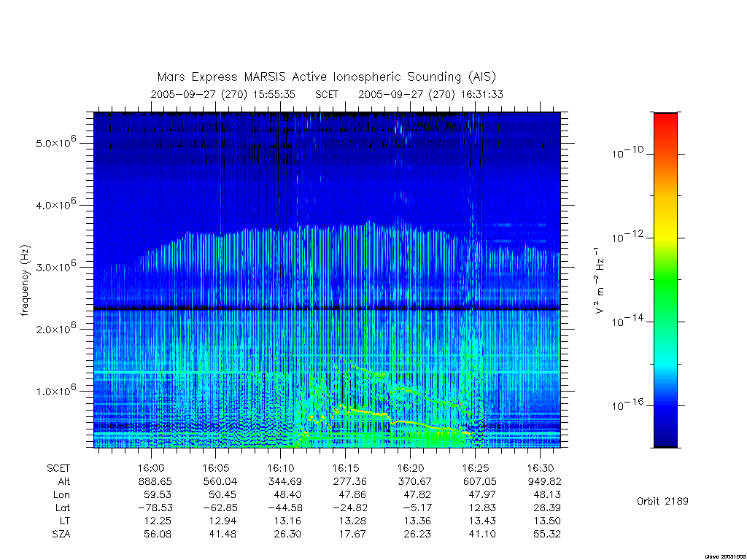Click the 1.0x10^6 frequency tick label
Viewport: 747px width, 560px height.
pyautogui.click(x=56, y=390)
